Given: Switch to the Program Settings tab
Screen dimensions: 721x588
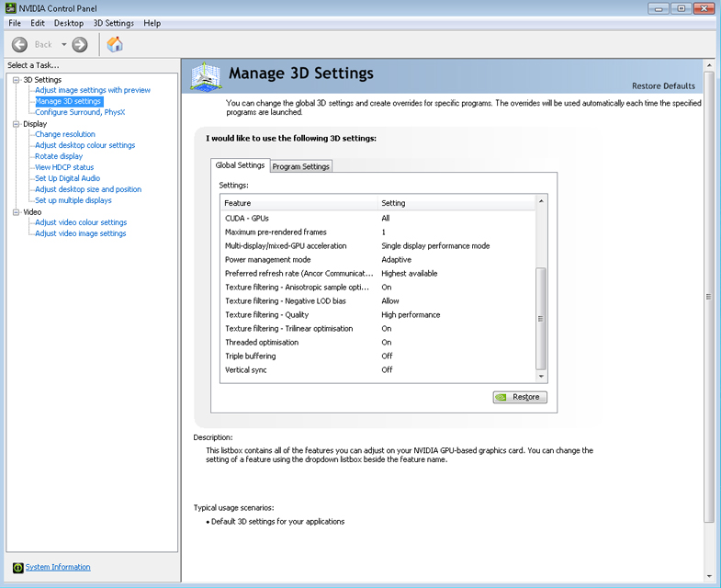Looking at the screenshot, I should 300,166.
